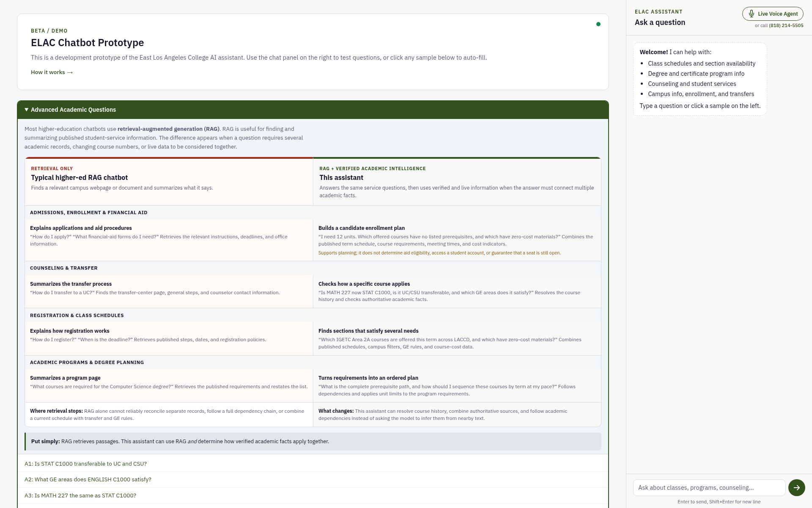
Task: Call the (818) 214-5505 phone link
Action: click(786, 25)
